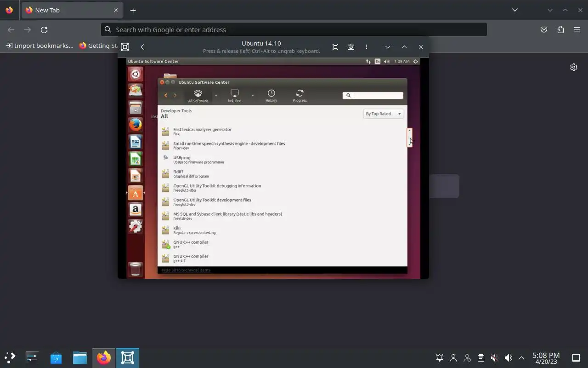The height and width of the screenshot is (368, 588).
Task: Click Hide 3016 technical items link
Action: [x=186, y=270]
